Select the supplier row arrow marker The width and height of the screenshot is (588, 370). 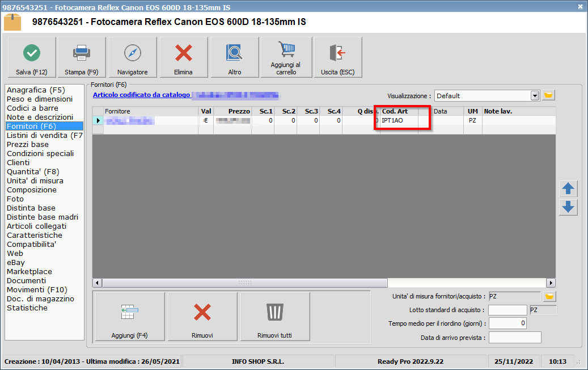click(98, 120)
